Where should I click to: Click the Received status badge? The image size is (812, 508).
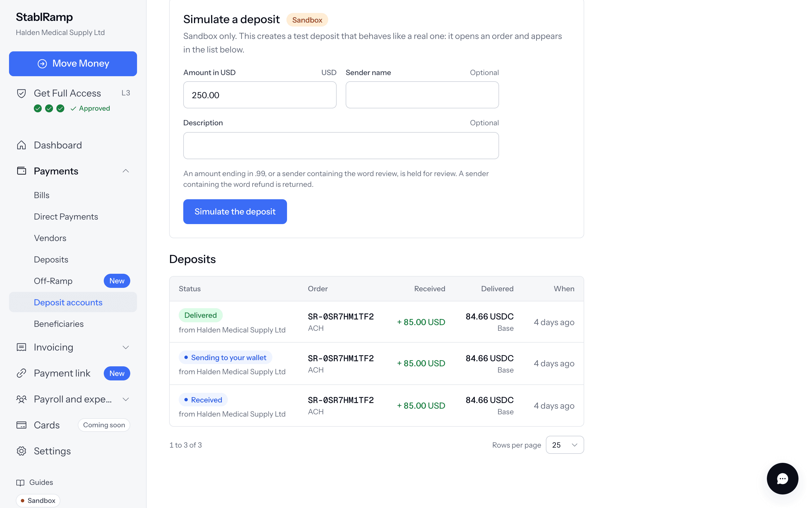pyautogui.click(x=203, y=400)
